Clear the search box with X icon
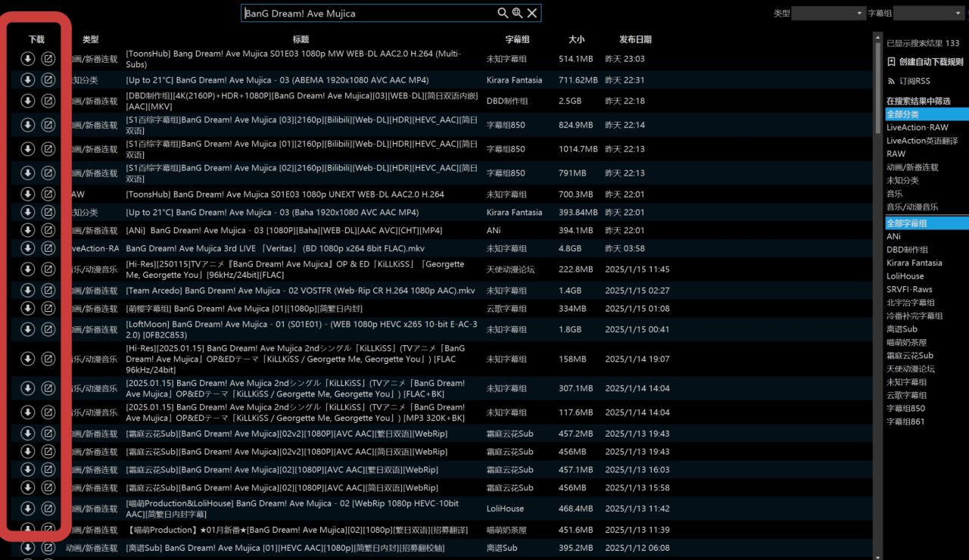This screenshot has width=969, height=560. coord(532,13)
